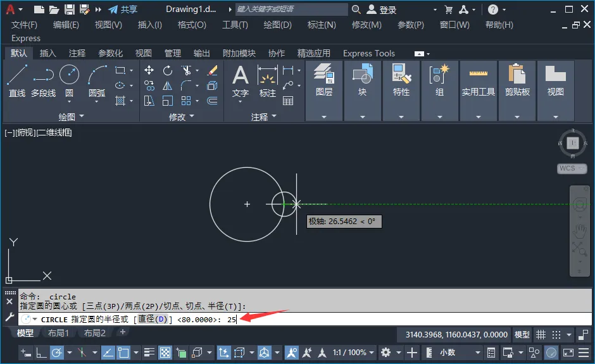Select the Trim tool scissors icon

click(186, 70)
